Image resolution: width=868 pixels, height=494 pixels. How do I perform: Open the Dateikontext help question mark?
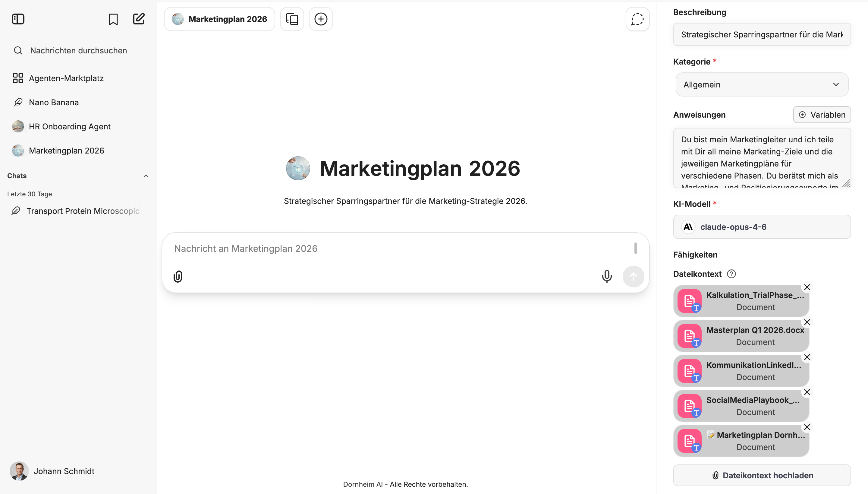tap(732, 274)
